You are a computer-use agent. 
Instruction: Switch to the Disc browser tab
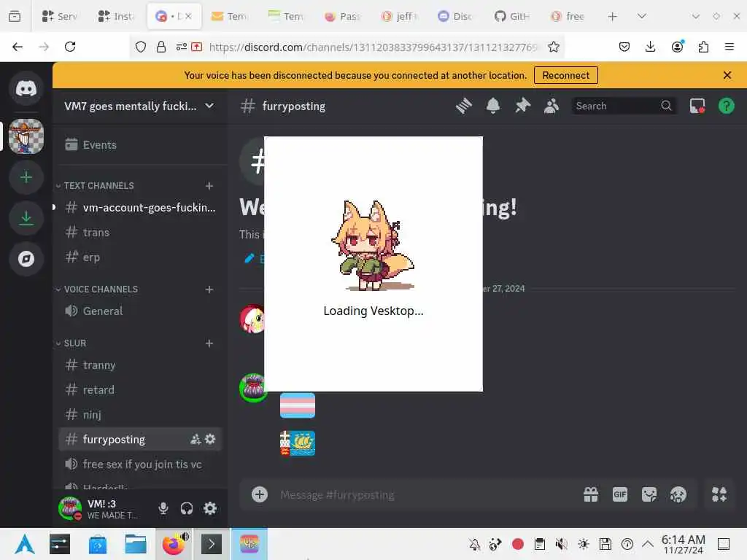(x=455, y=16)
